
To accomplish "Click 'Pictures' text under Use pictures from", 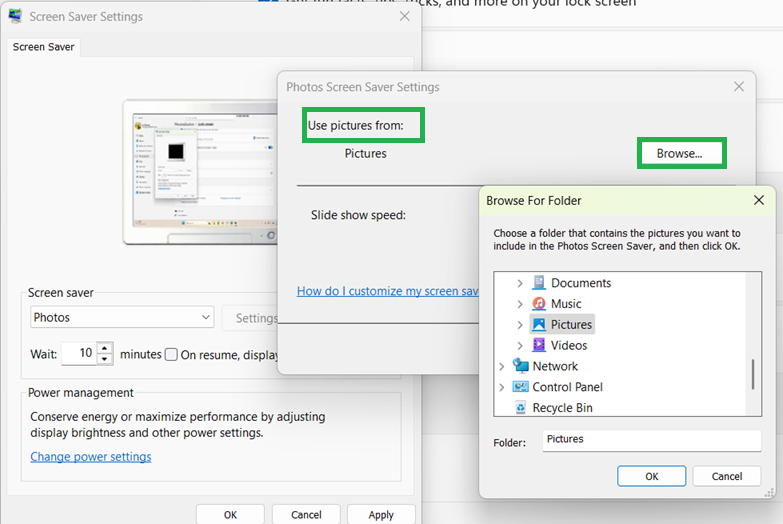I will [366, 153].
